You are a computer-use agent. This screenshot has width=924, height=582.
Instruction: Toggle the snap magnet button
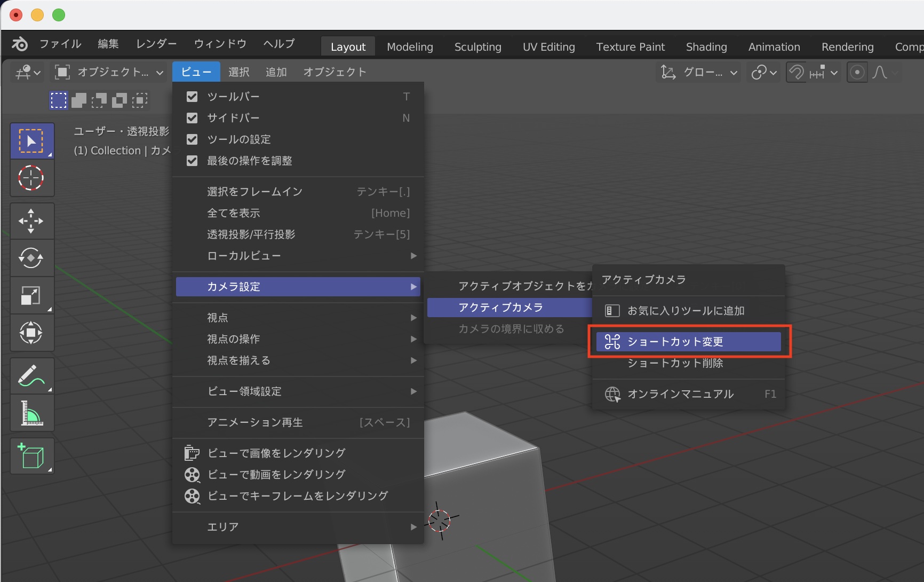796,72
